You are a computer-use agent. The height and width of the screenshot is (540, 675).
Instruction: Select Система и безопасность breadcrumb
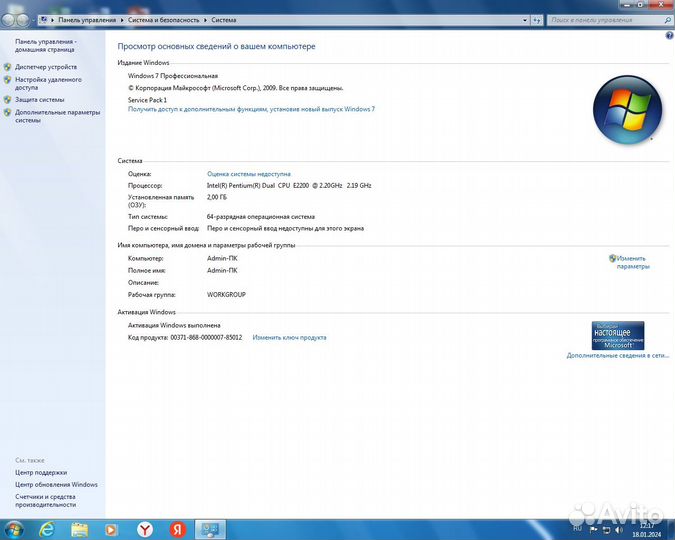pos(164,20)
